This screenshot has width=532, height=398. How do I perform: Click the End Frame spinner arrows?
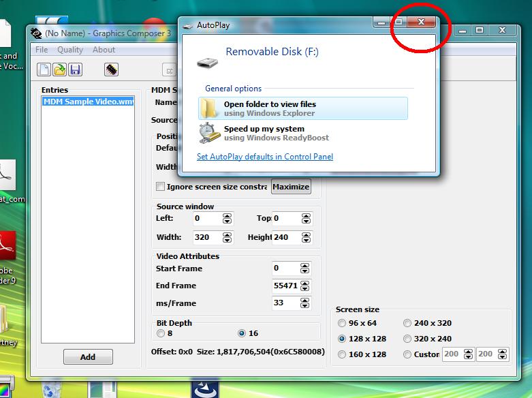(304, 286)
